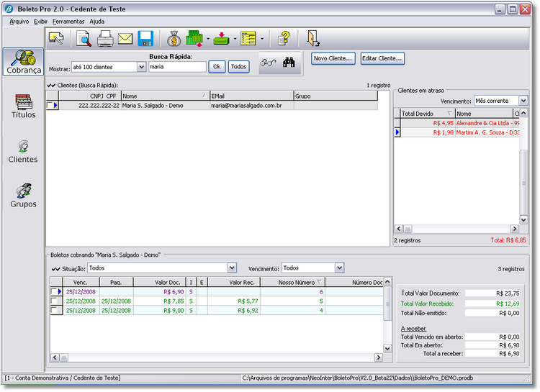
Task: Click the maria@mariasalgado.com.br email cell
Action: tap(252, 105)
